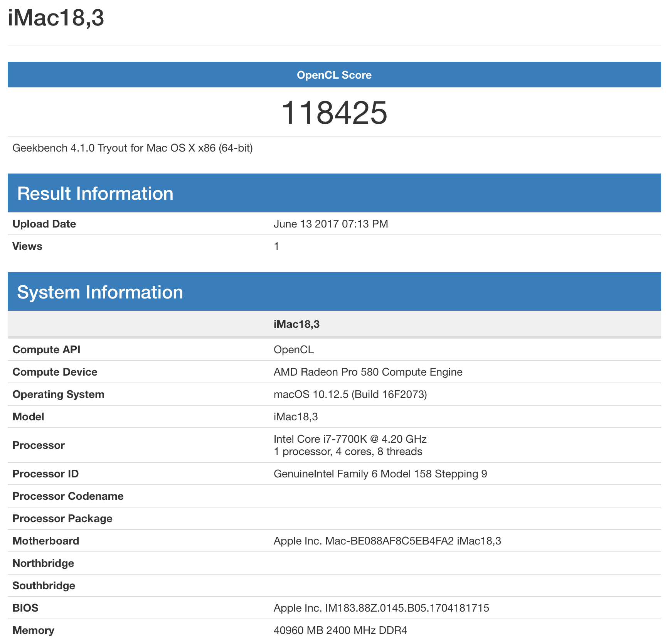Select 'Intel Core i7-7700K @ 4.20 GHz' text
This screenshot has height=644, width=670.
click(350, 439)
